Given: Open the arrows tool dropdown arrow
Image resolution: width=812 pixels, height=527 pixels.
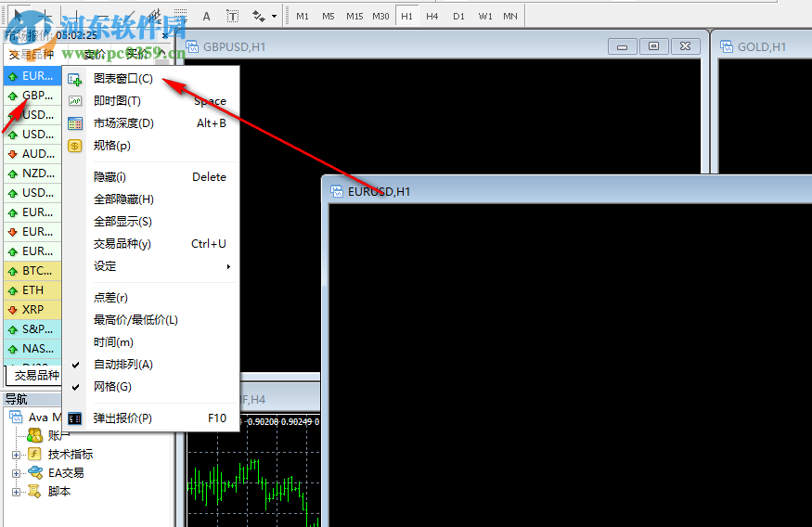Looking at the screenshot, I should tap(274, 17).
